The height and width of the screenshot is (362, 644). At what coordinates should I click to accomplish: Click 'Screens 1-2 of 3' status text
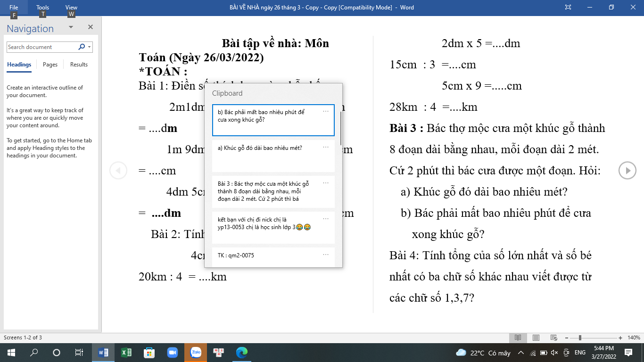pos(23,337)
